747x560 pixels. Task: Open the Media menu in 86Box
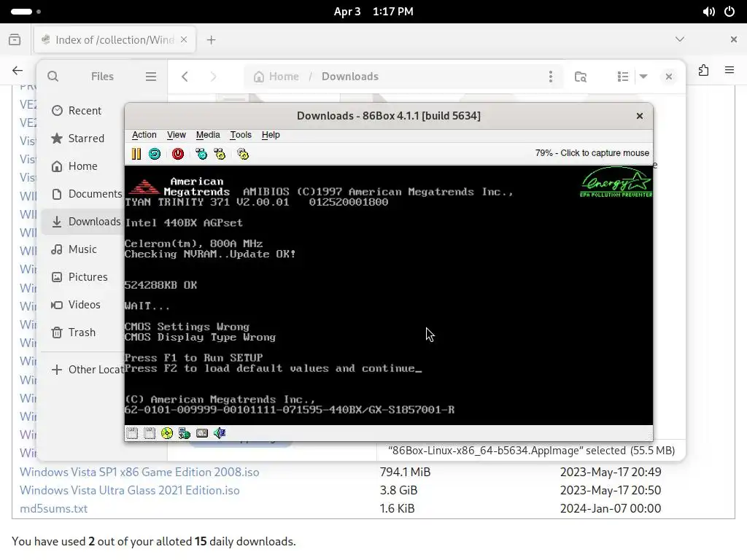coord(208,135)
